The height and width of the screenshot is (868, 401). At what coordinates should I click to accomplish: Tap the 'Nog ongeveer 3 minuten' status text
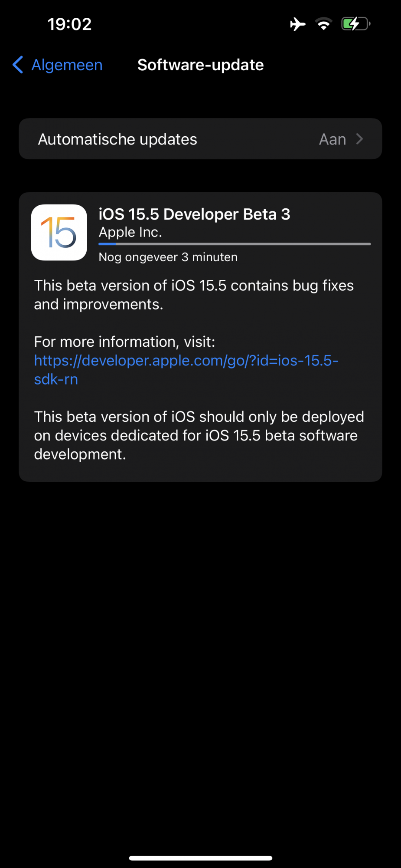point(168,257)
